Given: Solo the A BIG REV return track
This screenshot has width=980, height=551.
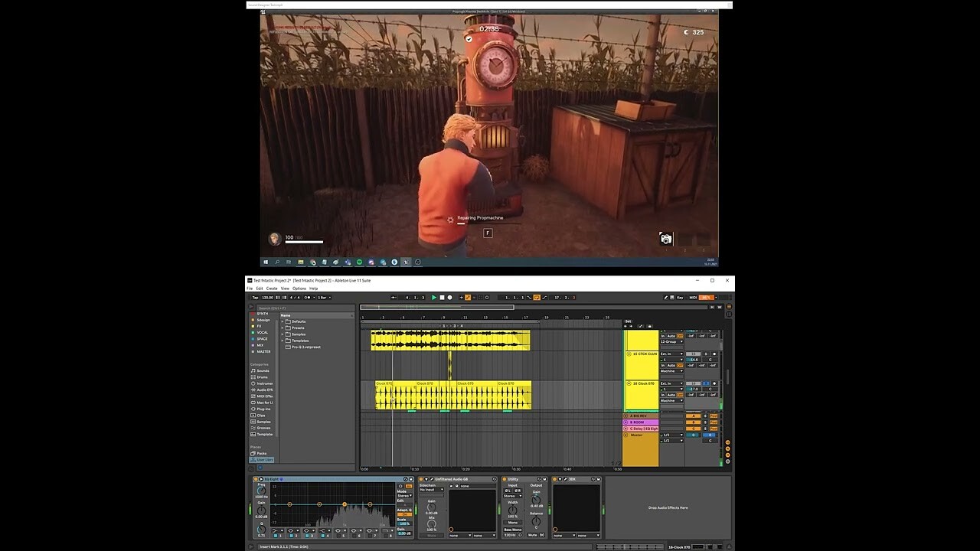Looking at the screenshot, I should [706, 416].
